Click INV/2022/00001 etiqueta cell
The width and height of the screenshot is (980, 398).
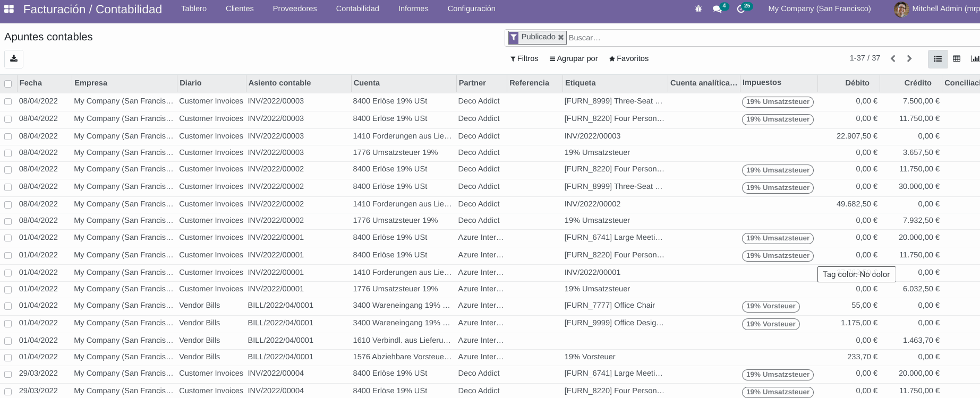pos(592,272)
